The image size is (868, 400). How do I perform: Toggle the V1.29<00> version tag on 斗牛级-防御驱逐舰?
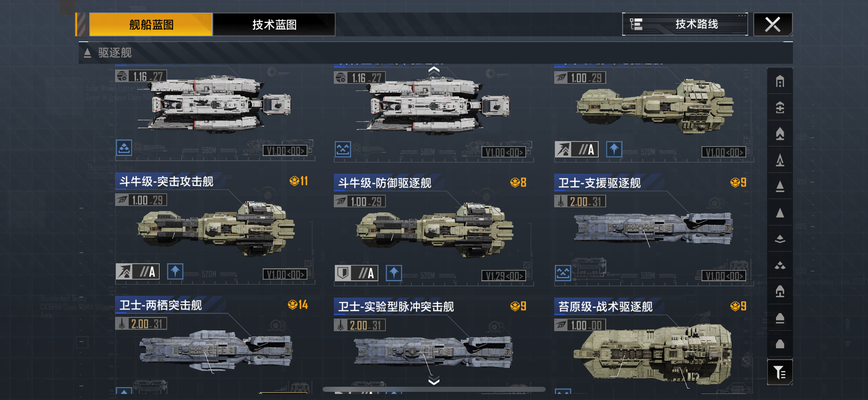tap(504, 276)
